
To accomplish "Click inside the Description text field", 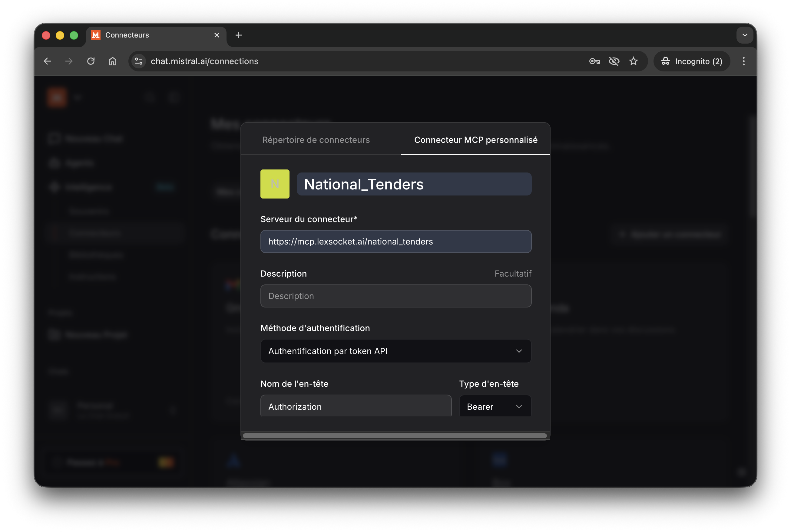I will (395, 296).
